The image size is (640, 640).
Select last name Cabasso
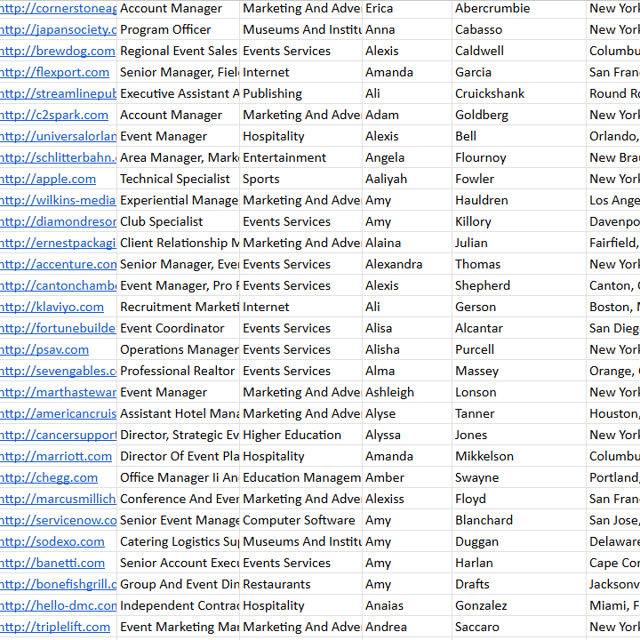point(519,30)
